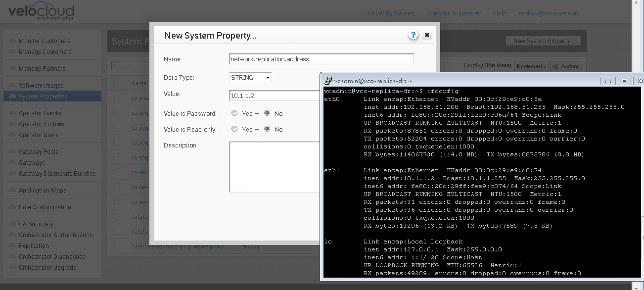Click "inet addr:10.1.1.2" in the terminal
The width and height of the screenshot is (644, 290).
tap(399, 178)
